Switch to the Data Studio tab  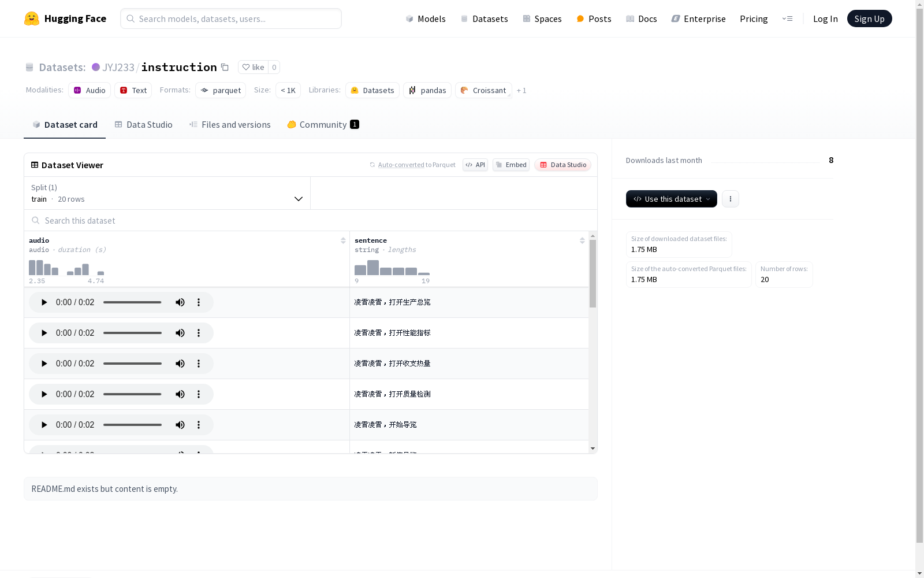click(143, 124)
